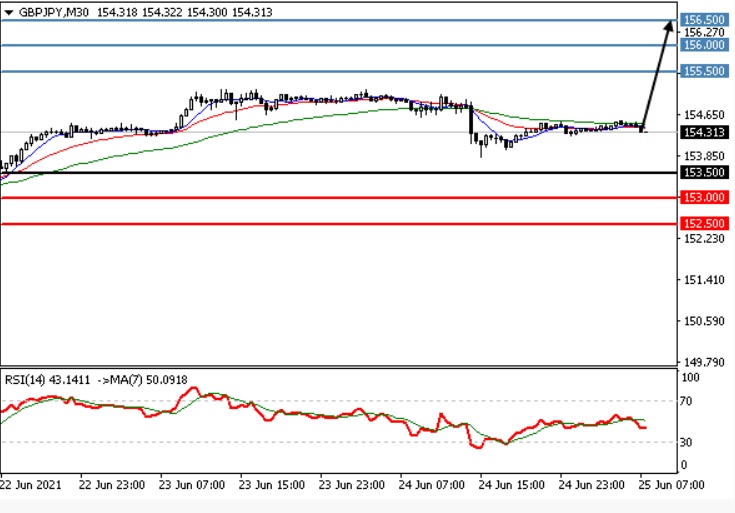Click the OHLC values 154.318 154.322 154.300 154.313
The width and height of the screenshot is (735, 513).
(x=185, y=13)
